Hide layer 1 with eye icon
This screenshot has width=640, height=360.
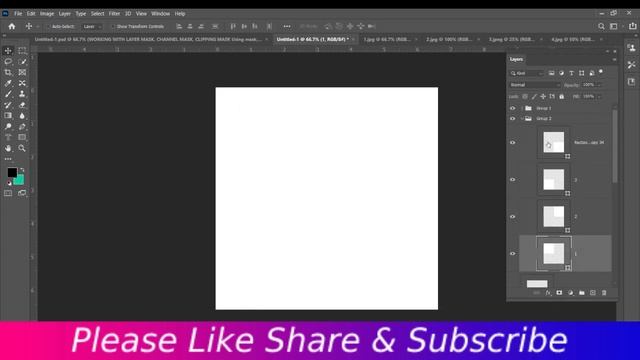coord(513,253)
